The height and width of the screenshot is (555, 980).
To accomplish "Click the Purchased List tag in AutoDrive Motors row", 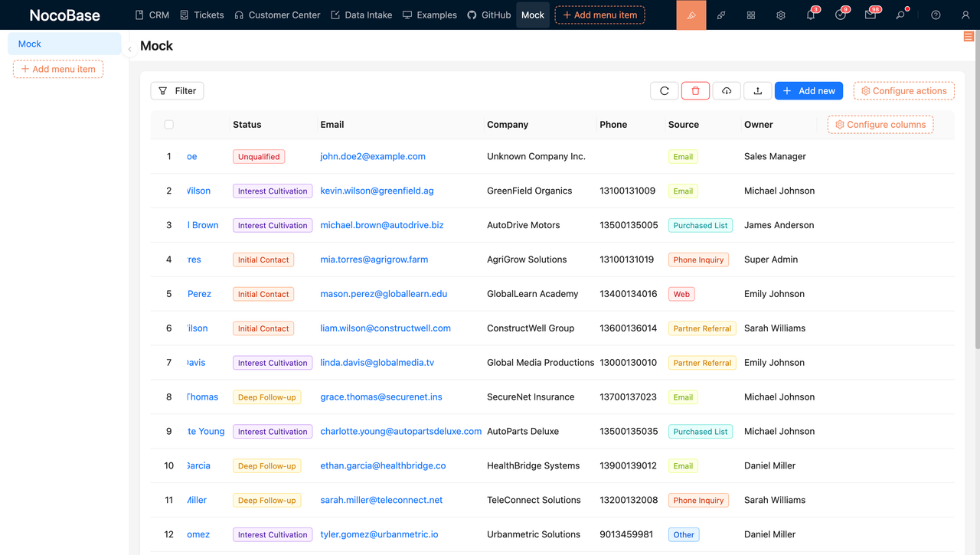I will 701,226.
